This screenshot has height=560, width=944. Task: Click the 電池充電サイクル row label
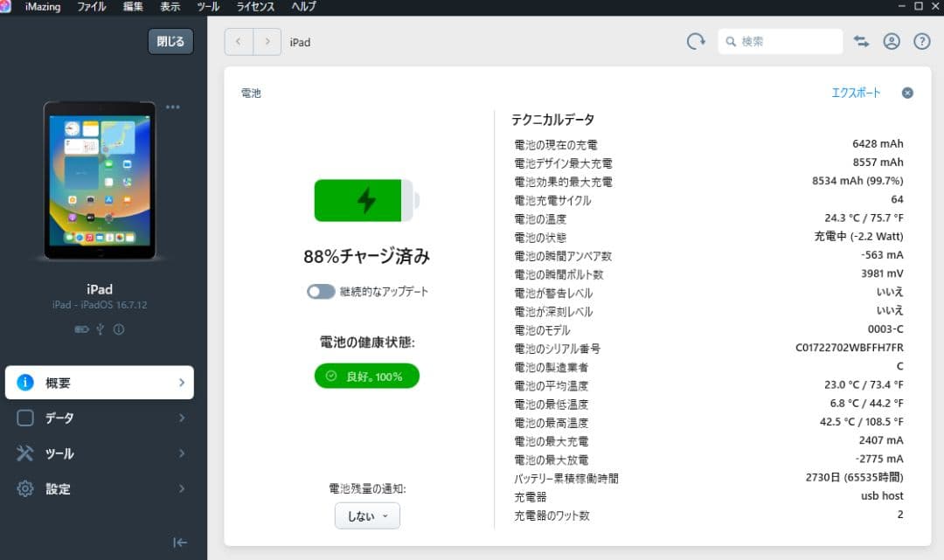[552, 200]
